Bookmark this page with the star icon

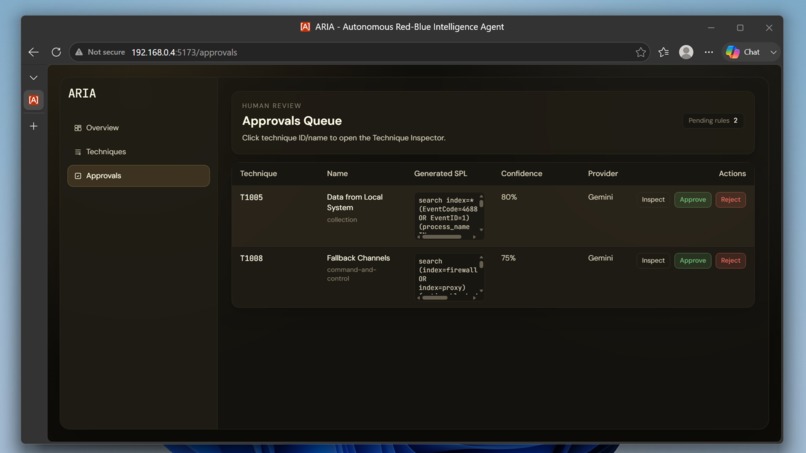coord(640,52)
